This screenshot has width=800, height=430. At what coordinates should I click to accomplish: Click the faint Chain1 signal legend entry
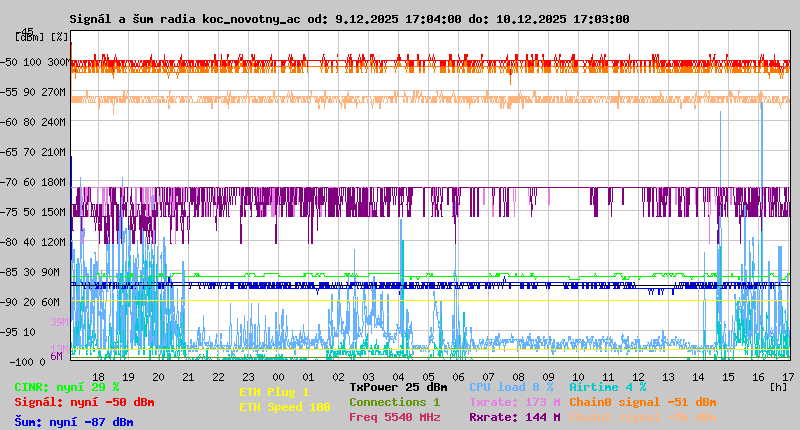(x=643, y=417)
